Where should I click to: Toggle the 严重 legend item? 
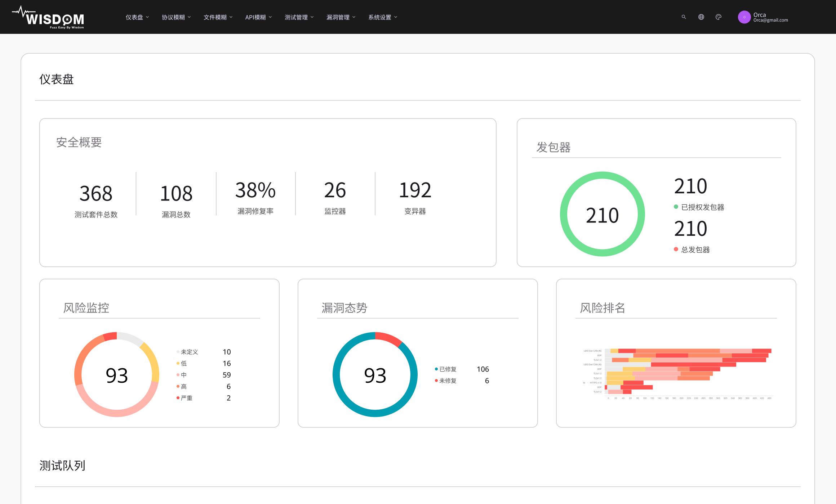pyautogui.click(x=186, y=398)
